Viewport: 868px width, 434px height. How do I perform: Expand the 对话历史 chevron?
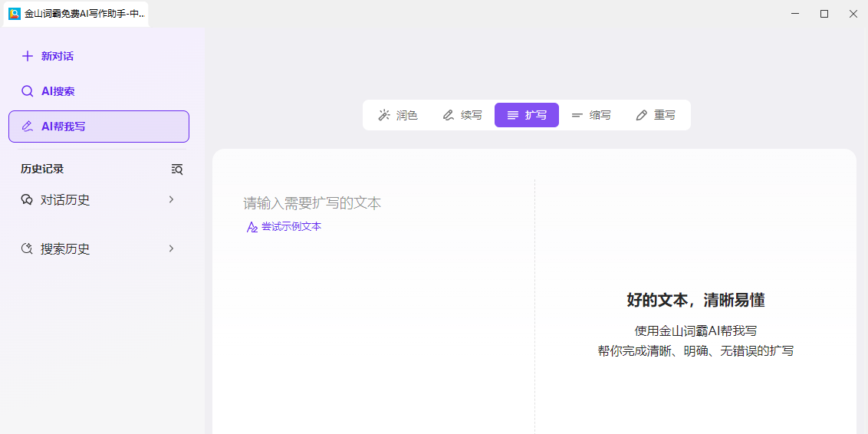coord(172,200)
